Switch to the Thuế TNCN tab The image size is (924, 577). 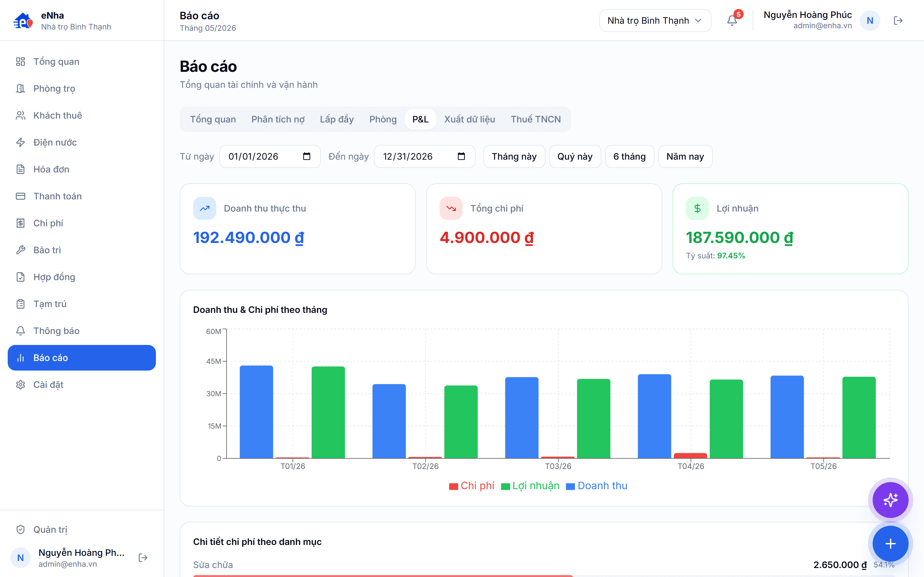[536, 119]
